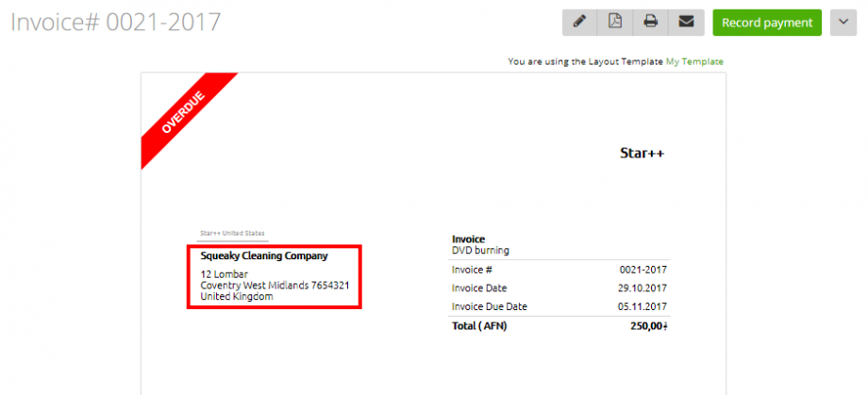This screenshot has height=395, width=868.
Task: Send invoice via envelope email icon
Action: click(x=686, y=23)
